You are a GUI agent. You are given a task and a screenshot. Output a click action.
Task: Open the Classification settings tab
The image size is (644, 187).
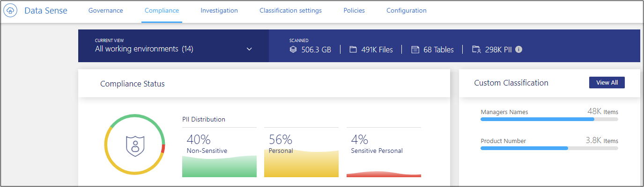290,11
